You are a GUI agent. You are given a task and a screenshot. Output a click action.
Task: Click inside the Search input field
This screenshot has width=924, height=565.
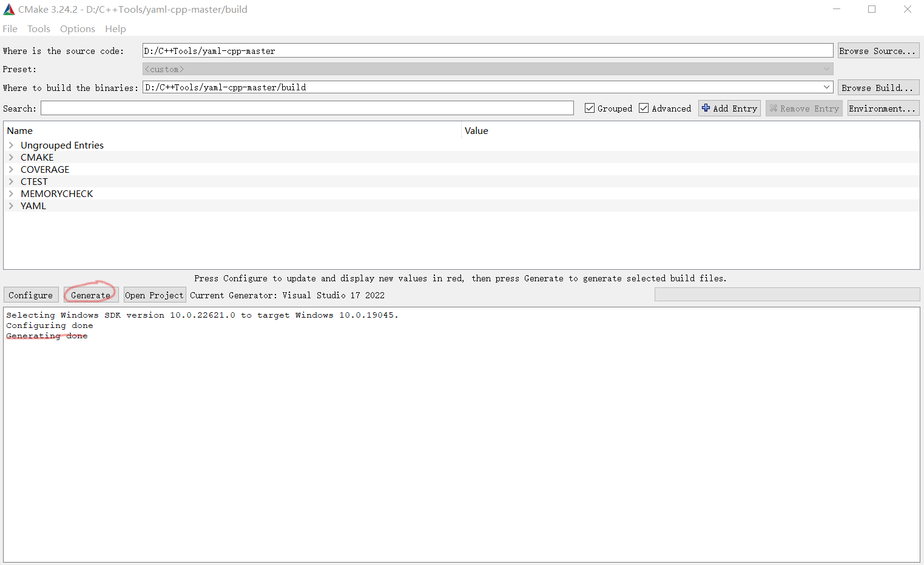click(306, 108)
